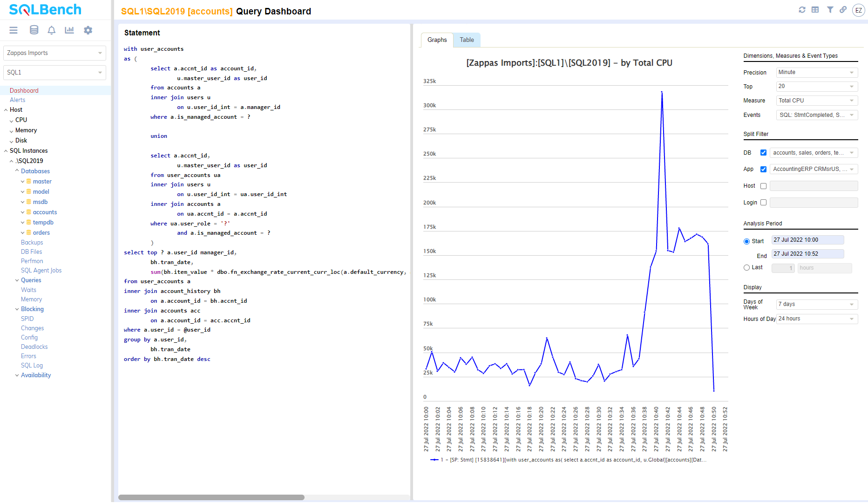Open the settings gear icon
The height and width of the screenshot is (503, 868).
coord(88,30)
